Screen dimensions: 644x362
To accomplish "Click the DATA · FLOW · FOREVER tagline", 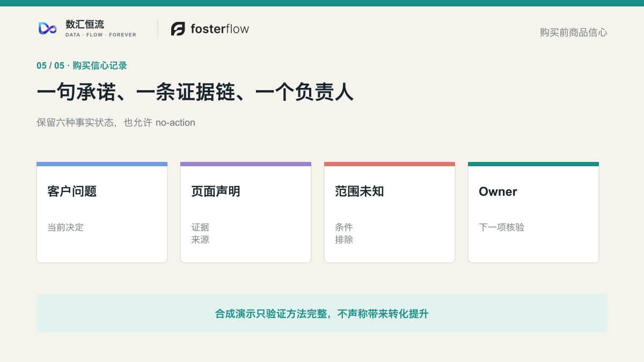I will [x=101, y=35].
